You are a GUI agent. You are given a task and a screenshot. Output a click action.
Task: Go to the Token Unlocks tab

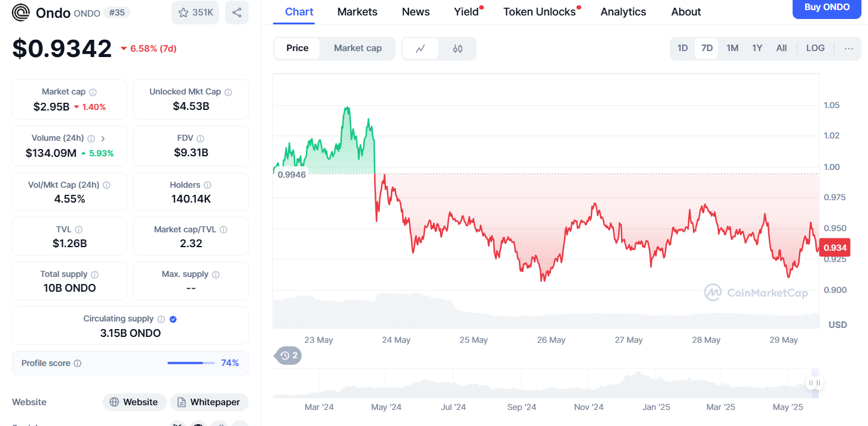point(539,12)
